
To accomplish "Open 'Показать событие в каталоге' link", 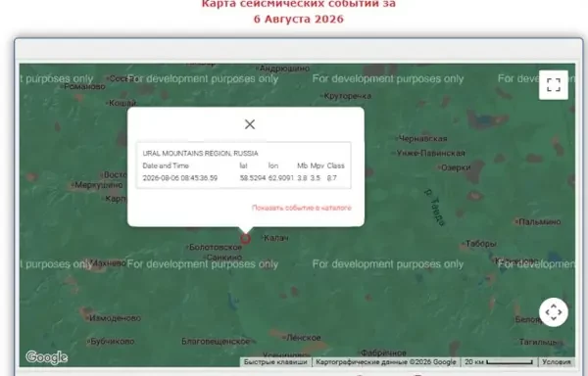I will click(302, 208).
